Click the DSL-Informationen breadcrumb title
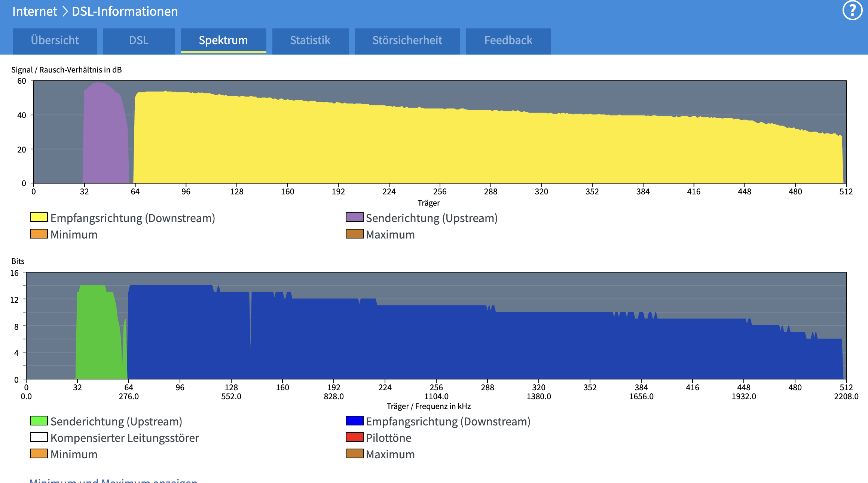868x483 pixels. tap(125, 11)
